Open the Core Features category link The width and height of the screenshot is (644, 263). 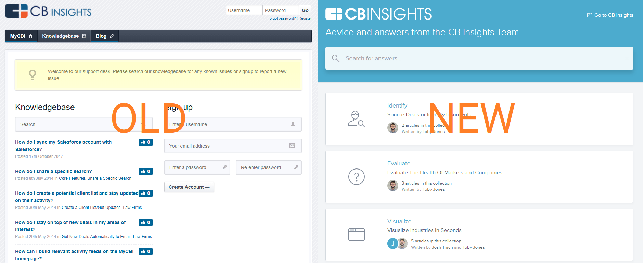click(x=72, y=178)
